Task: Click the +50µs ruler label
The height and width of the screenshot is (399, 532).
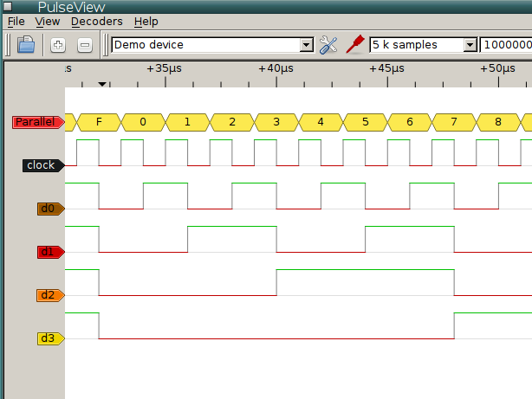Action: point(497,68)
